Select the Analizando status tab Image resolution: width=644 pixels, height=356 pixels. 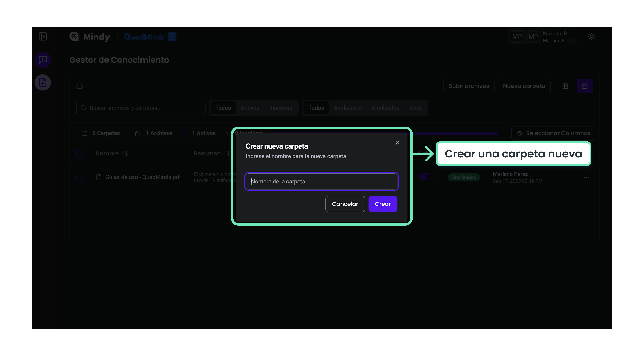(348, 108)
